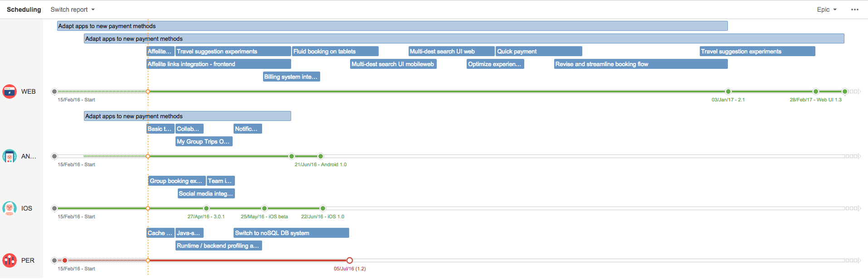This screenshot has width=868, height=279.
Task: Click the arrow at WEB timeline end
Action: pyautogui.click(x=860, y=91)
